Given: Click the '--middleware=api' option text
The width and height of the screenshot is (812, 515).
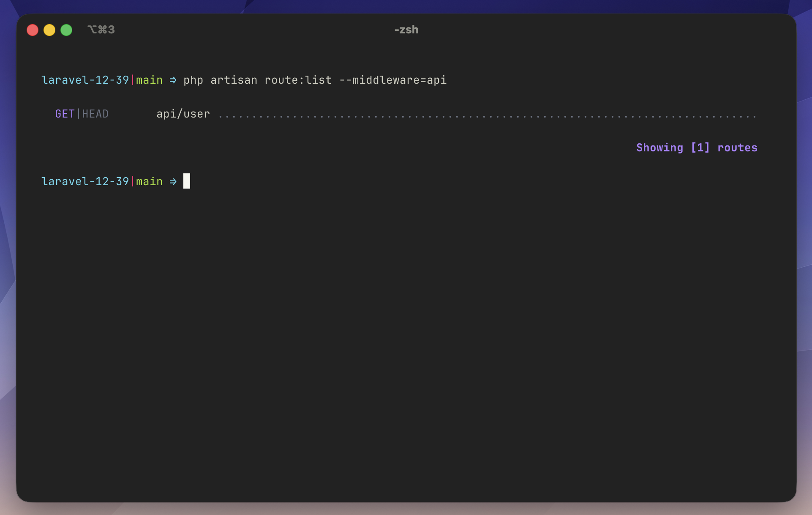Looking at the screenshot, I should [x=392, y=80].
